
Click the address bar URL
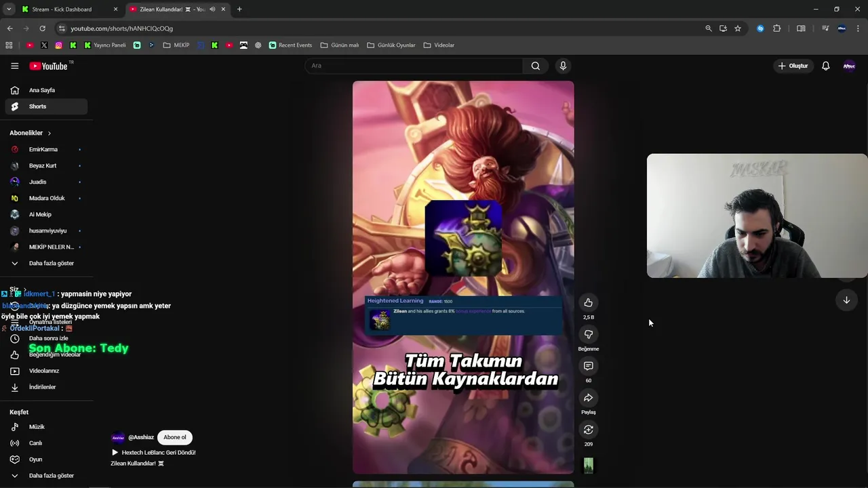tap(122, 28)
